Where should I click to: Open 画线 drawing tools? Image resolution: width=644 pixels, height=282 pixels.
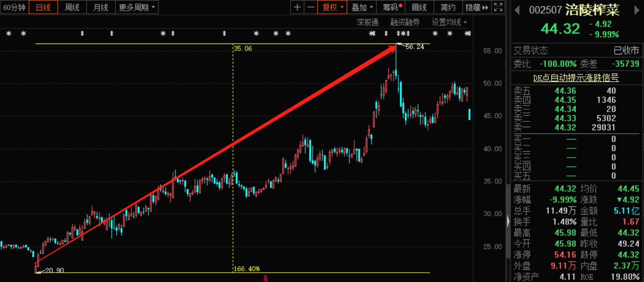click(419, 7)
